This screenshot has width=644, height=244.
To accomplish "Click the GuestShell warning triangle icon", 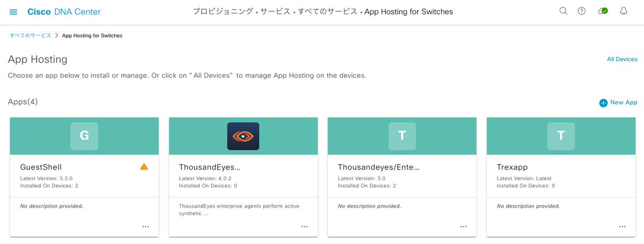I will (144, 167).
